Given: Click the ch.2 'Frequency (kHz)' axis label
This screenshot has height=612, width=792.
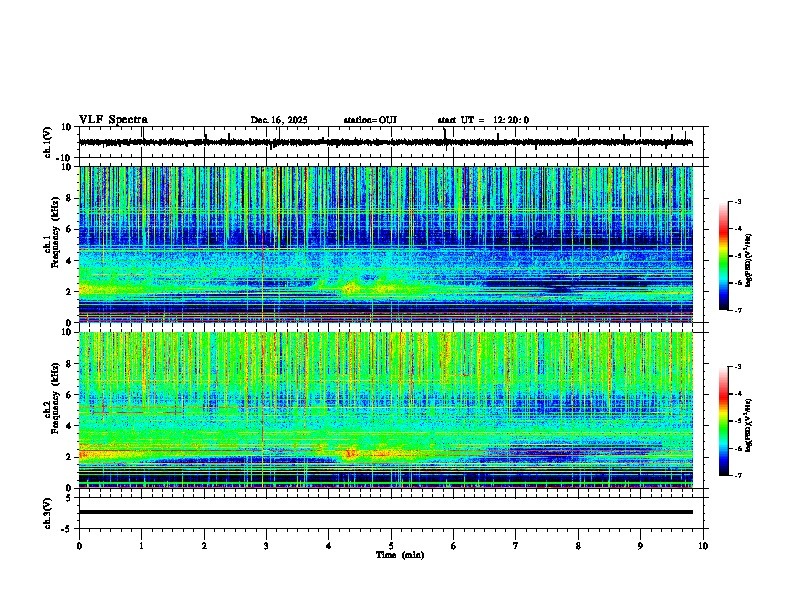Looking at the screenshot, I should click(55, 398).
